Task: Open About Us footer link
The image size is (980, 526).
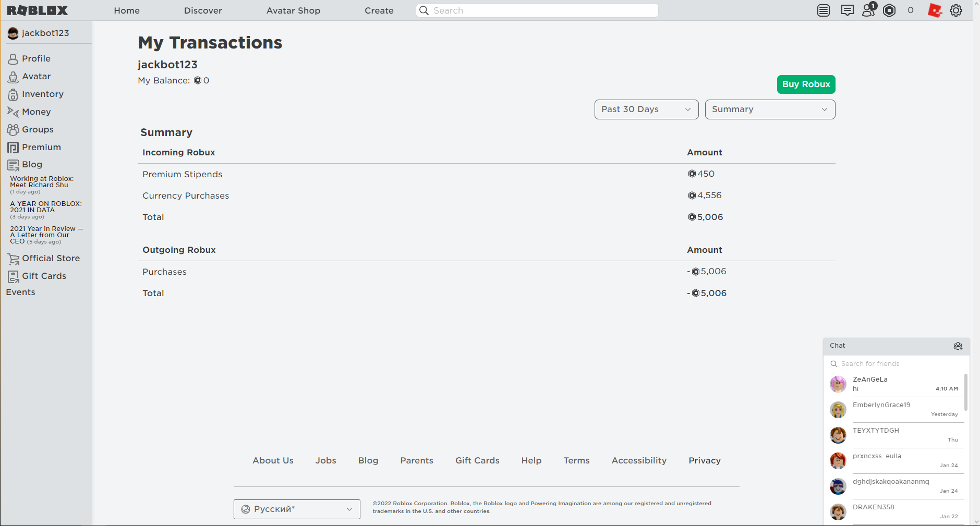Action: point(273,461)
